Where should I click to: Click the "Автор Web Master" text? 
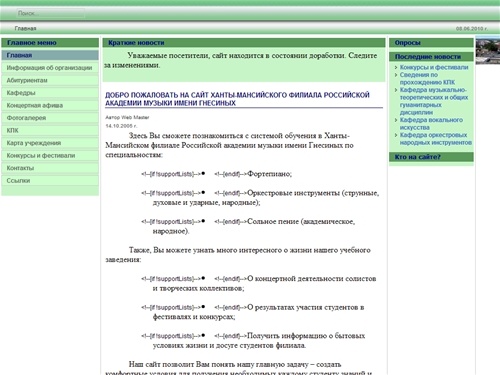(x=127, y=117)
